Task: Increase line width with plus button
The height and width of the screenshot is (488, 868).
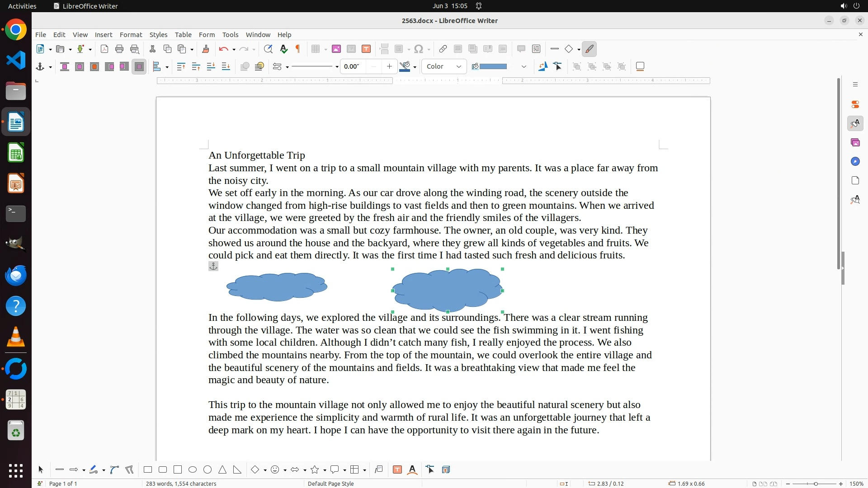Action: pos(389,67)
